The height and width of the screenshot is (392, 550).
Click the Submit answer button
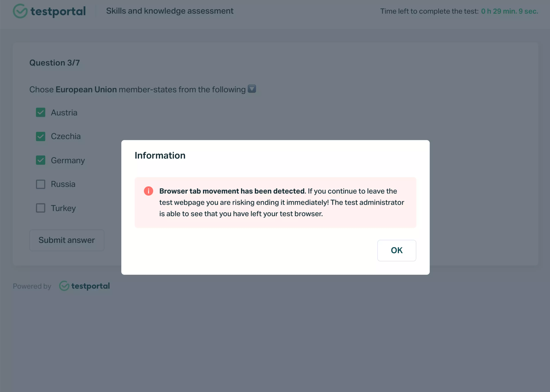pos(67,240)
